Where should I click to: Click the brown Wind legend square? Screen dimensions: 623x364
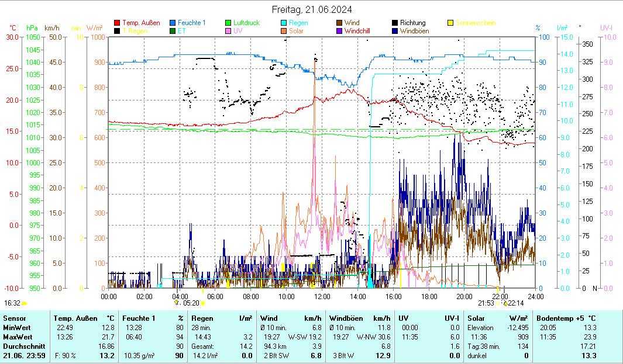(340, 23)
